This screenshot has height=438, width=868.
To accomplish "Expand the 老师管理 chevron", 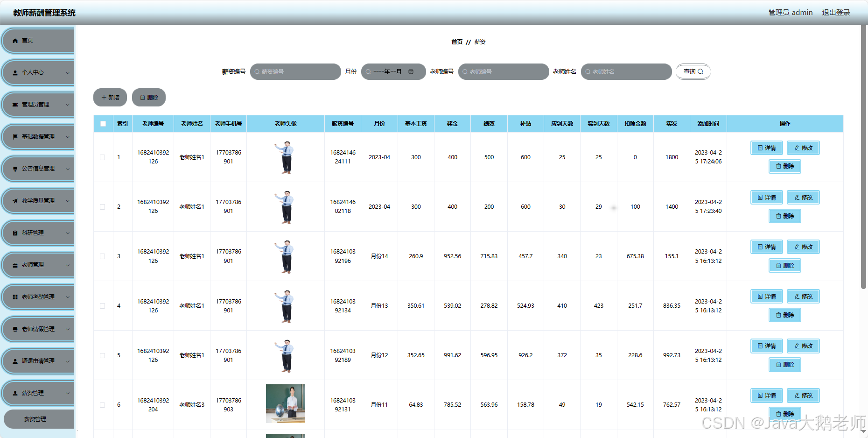I will pos(68,265).
